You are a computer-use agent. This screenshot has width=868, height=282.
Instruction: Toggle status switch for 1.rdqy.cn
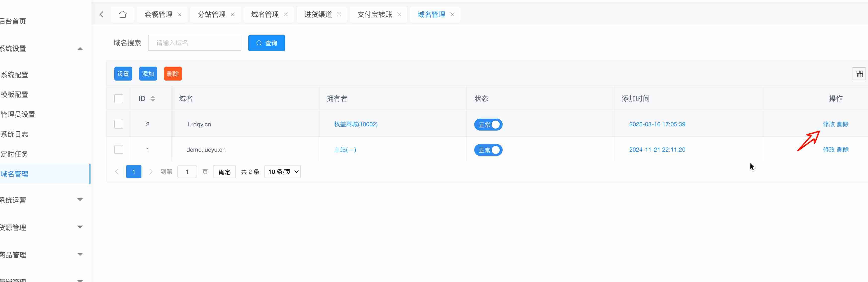tap(488, 125)
